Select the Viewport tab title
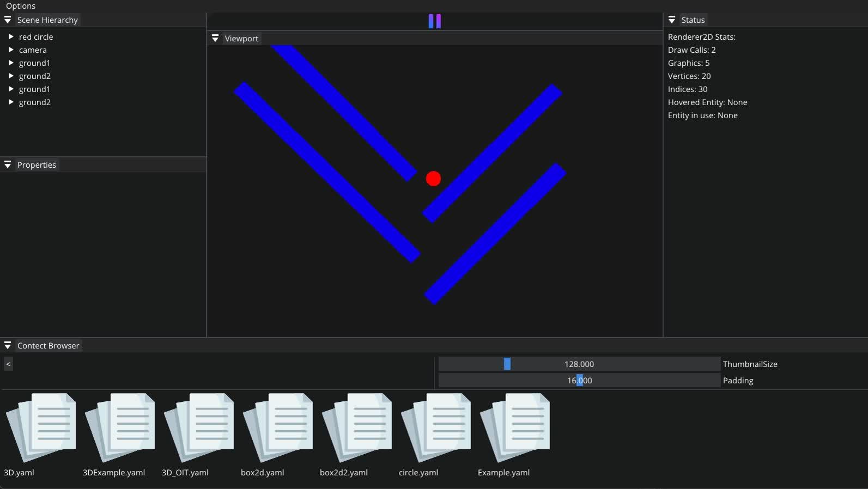Screen dimensions: 868x489 coord(241,39)
